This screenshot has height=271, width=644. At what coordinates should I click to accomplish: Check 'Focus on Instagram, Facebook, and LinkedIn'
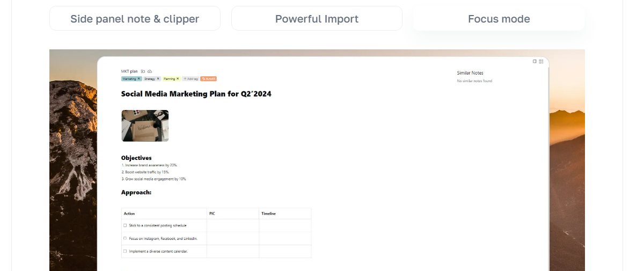tap(125, 238)
